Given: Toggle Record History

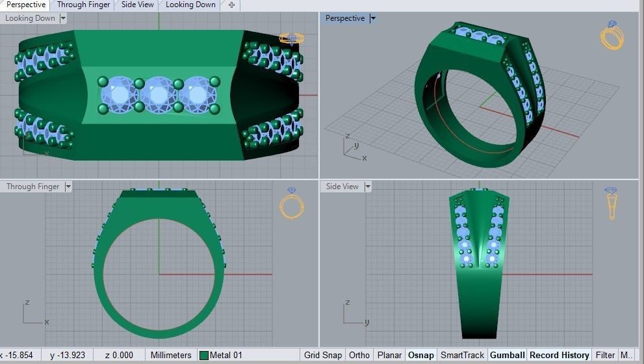Looking at the screenshot, I should tap(560, 355).
